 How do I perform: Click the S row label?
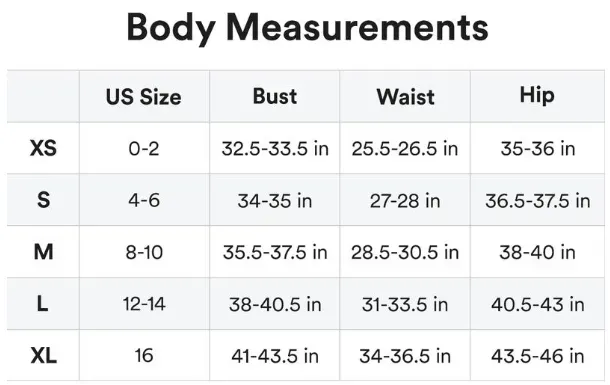(x=43, y=200)
